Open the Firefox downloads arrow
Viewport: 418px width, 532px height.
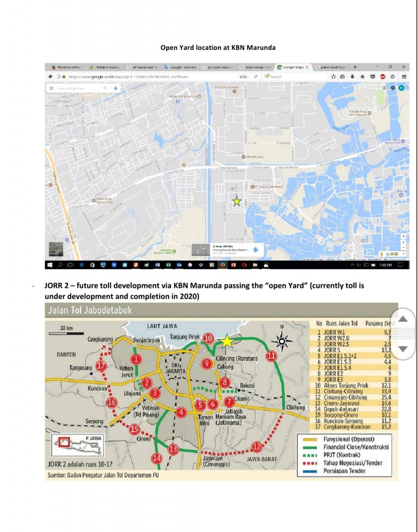[352, 77]
